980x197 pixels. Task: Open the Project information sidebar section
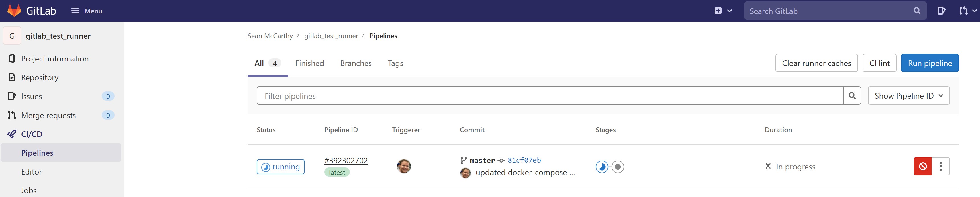point(55,59)
